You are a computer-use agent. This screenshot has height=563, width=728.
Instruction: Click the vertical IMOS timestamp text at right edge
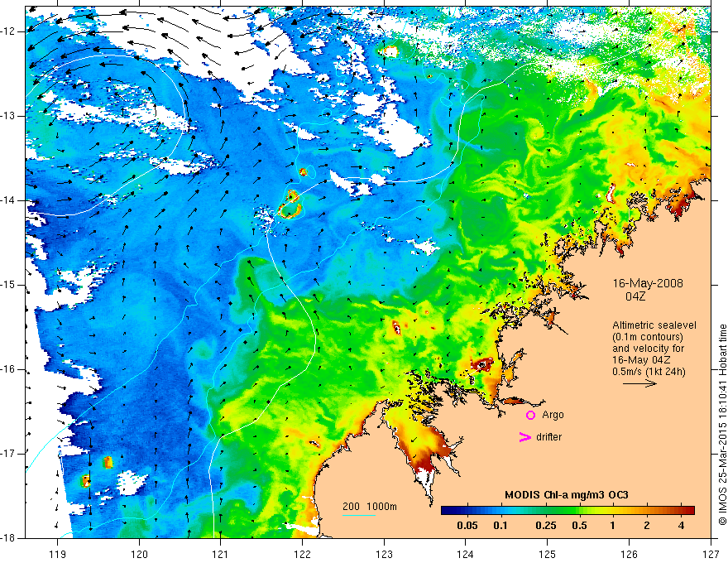[x=722, y=425]
